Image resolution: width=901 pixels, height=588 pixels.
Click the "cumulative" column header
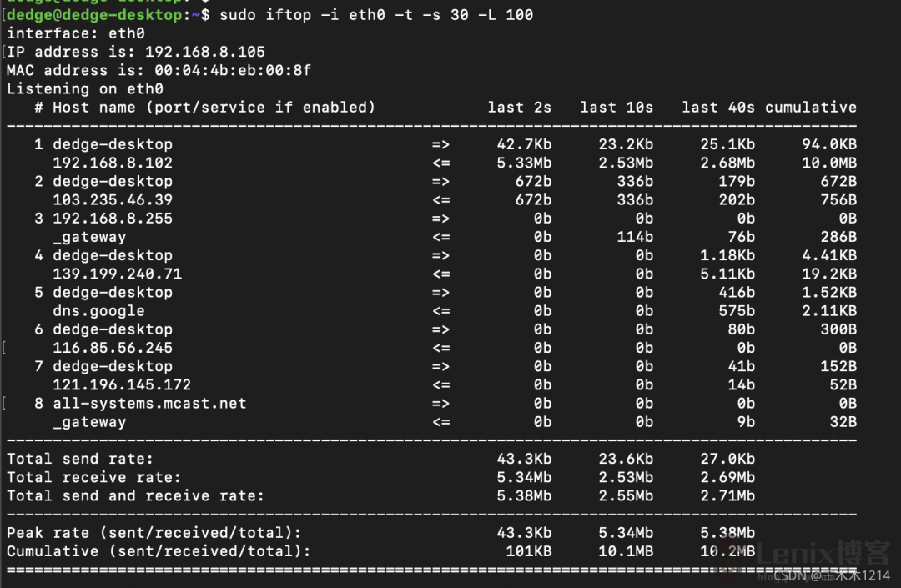pos(810,107)
